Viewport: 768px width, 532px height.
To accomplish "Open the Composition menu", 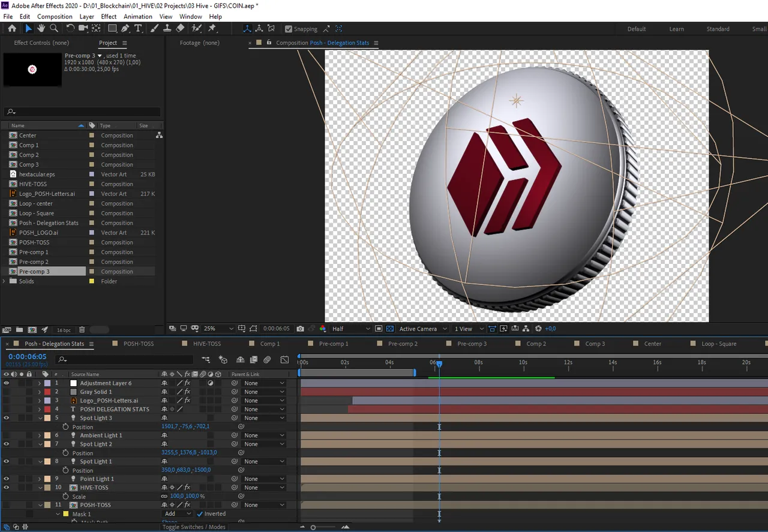I will point(55,17).
